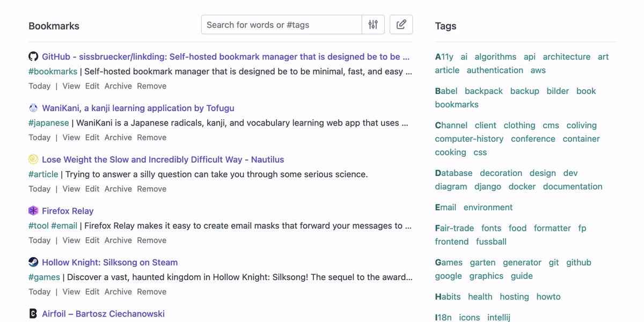Choose the formatter tag
This screenshot has width=644, height=322.
552,229
